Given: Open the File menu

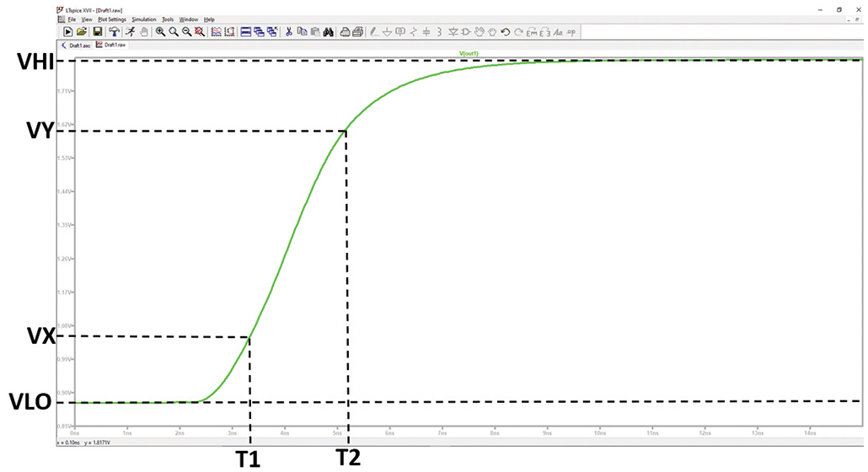Looking at the screenshot, I should coord(72,19).
